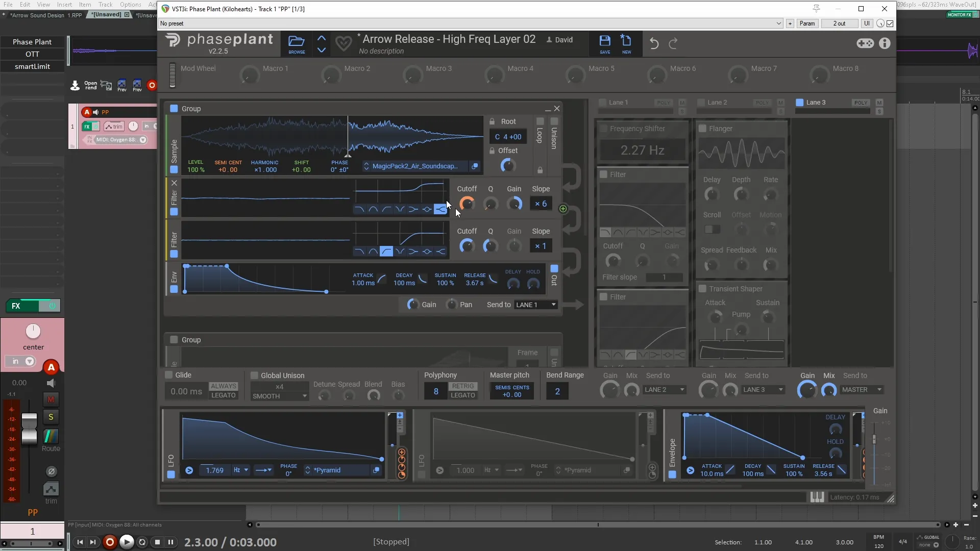Favorite the preset with heart icon
This screenshot has width=980, height=551.
pos(344,43)
